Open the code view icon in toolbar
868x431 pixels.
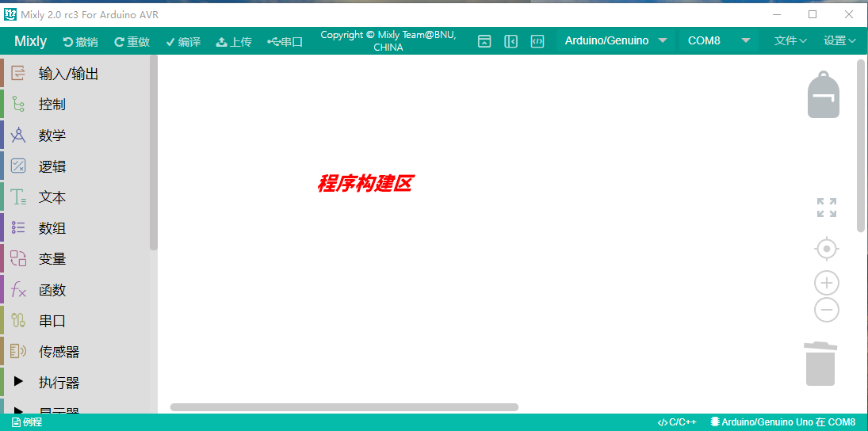tap(537, 41)
